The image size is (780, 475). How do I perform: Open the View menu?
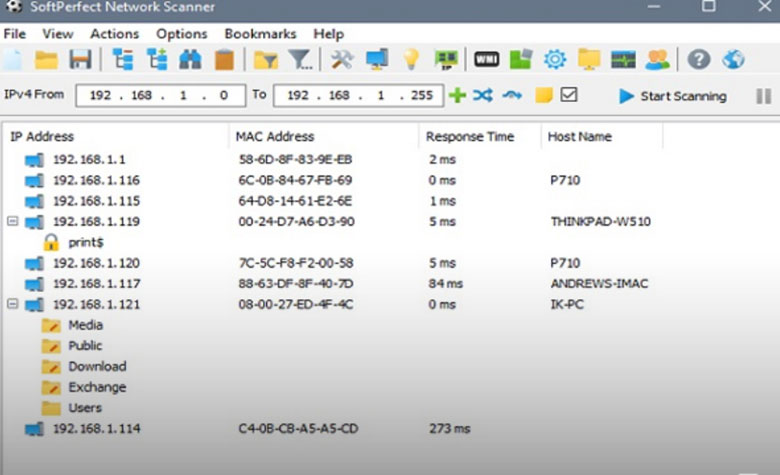click(x=58, y=34)
